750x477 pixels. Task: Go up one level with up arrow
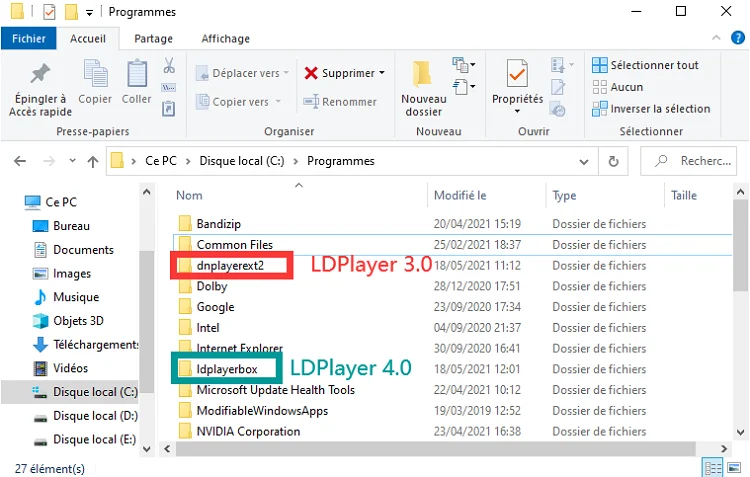[93, 162]
